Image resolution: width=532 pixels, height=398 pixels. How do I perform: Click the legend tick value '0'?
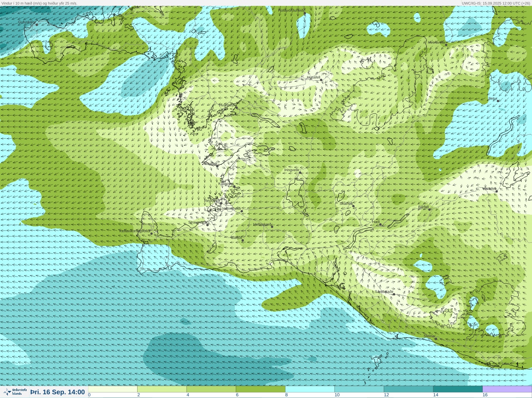point(89,395)
